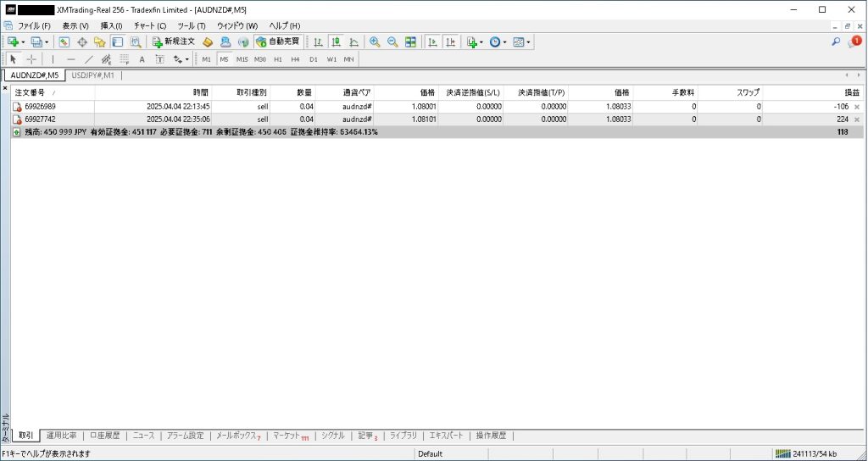
Task: Zoom in on the chart
Action: [374, 42]
